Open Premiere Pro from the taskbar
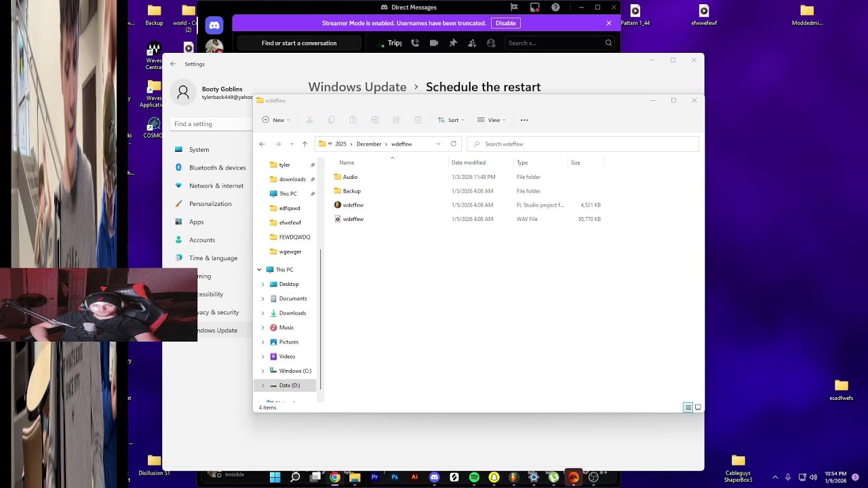The image size is (868, 488). (375, 477)
